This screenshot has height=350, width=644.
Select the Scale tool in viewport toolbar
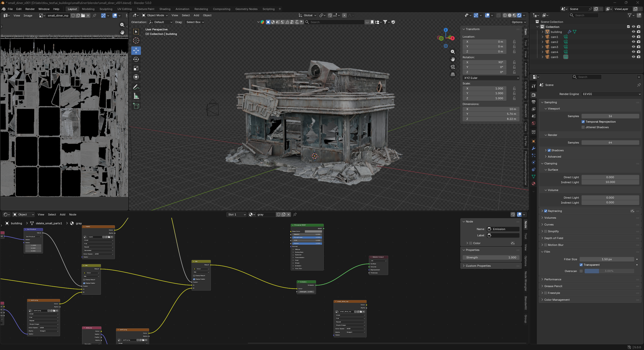point(136,68)
